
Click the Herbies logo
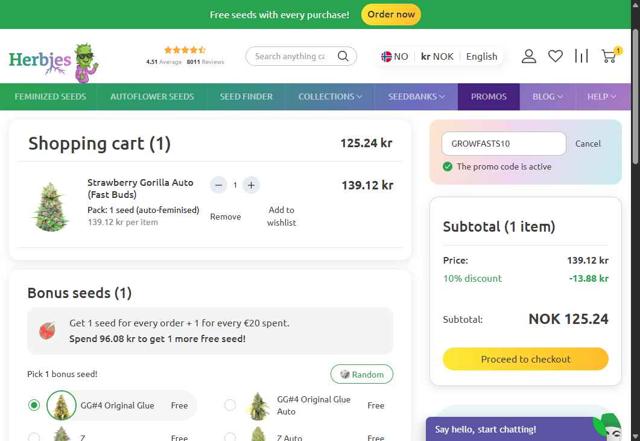[x=53, y=61]
